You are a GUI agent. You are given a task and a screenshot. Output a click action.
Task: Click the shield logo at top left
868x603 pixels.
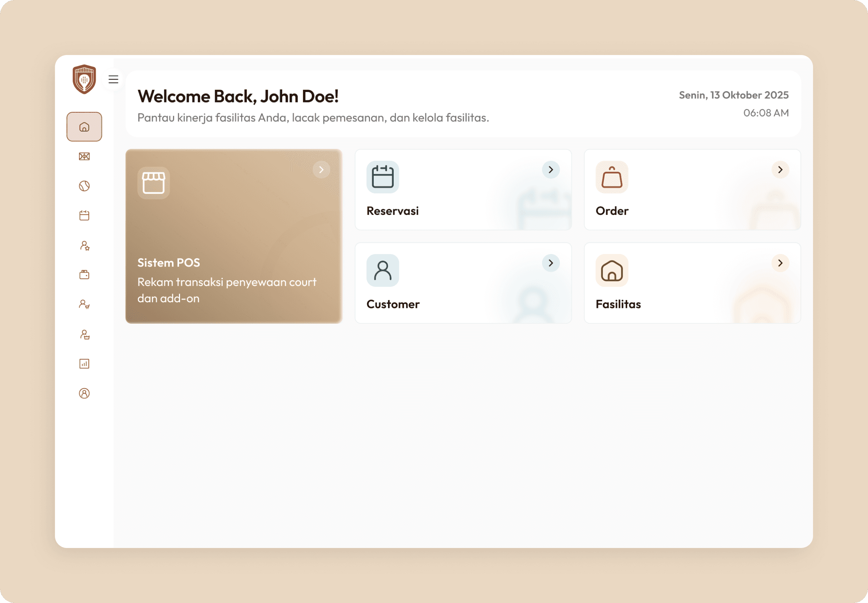click(x=84, y=79)
